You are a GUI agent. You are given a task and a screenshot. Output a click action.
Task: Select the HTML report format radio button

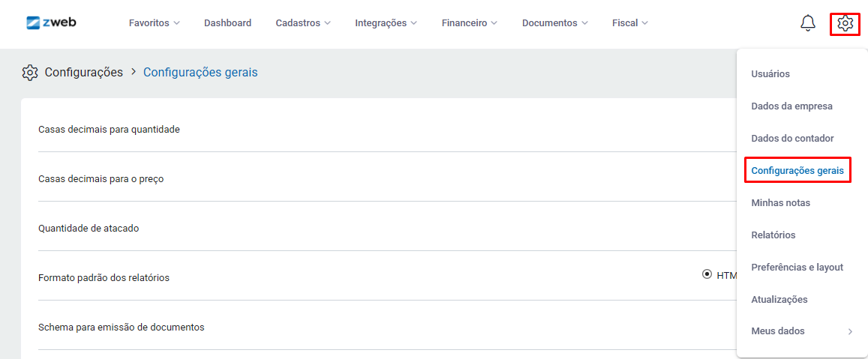707,274
